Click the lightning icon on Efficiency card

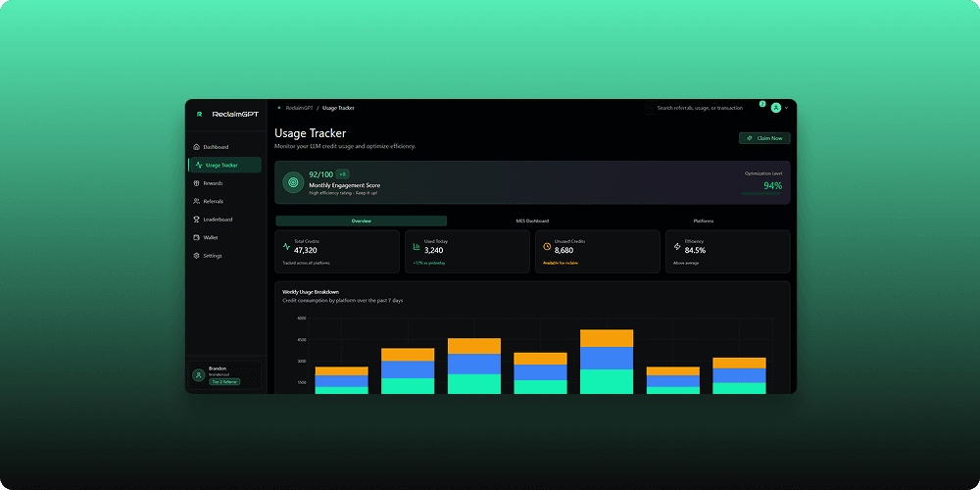pyautogui.click(x=677, y=246)
